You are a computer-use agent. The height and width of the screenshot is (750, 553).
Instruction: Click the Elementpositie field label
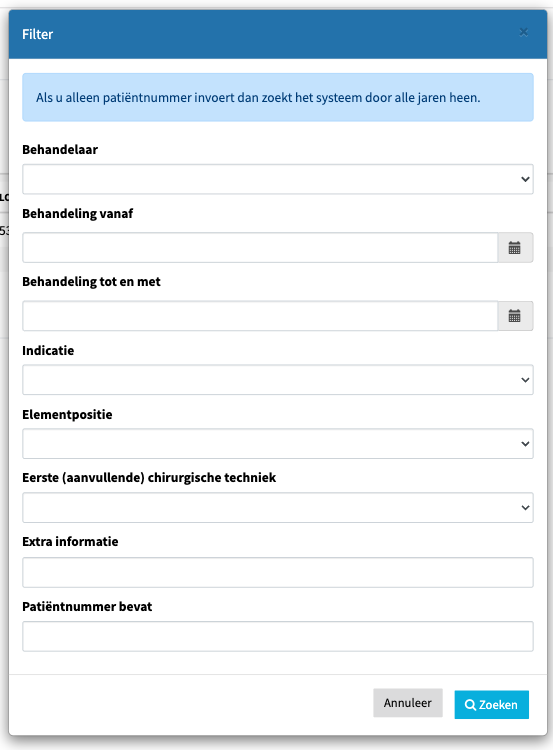(x=67, y=414)
